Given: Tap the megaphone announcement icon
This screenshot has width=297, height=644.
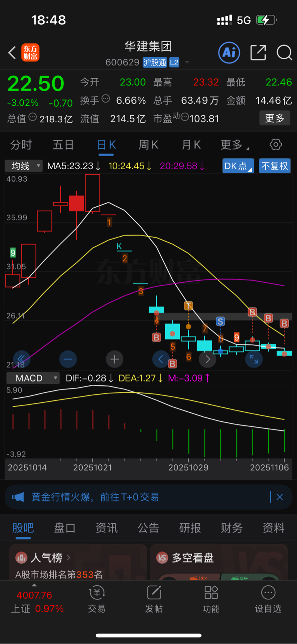Looking at the screenshot, I should pyautogui.click(x=18, y=497).
